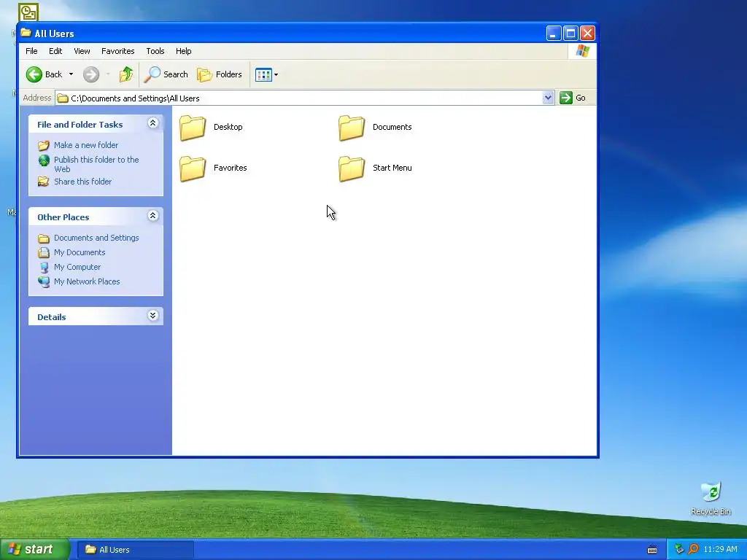
Task: Go up one level with Up folder icon
Action: pyautogui.click(x=126, y=74)
